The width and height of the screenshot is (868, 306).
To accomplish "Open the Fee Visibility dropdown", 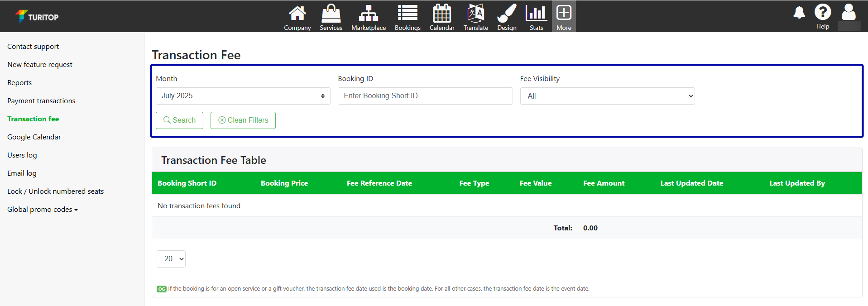I will (607, 96).
